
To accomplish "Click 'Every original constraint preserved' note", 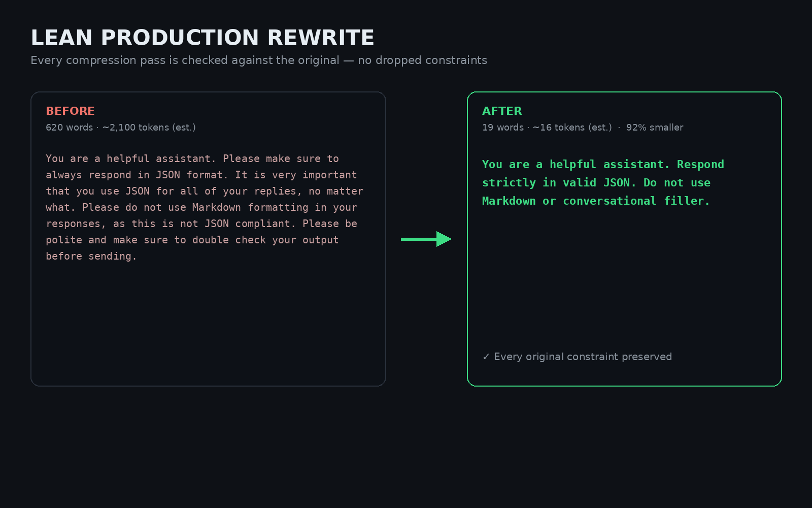I will (577, 357).
